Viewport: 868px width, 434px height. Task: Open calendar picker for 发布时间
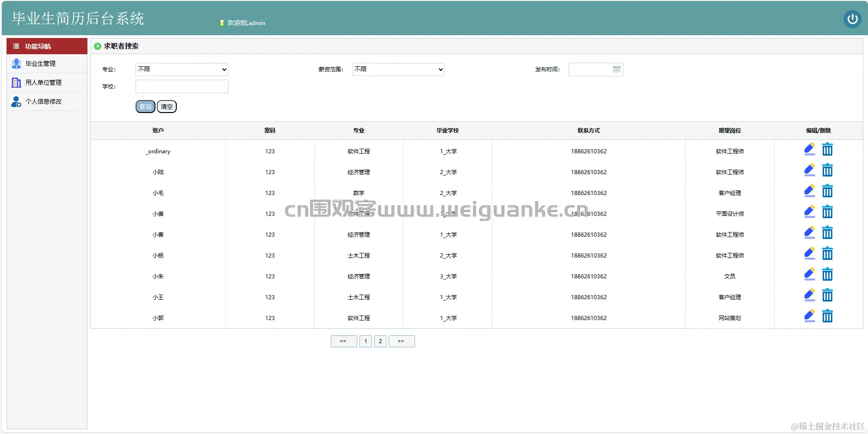pos(617,69)
